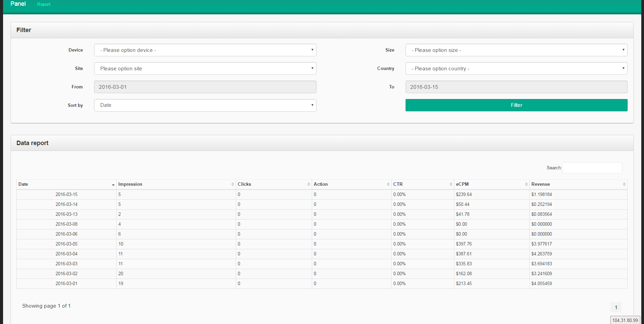Image resolution: width=644 pixels, height=324 pixels.
Task: Sort table by Clicks column icon
Action: point(309,184)
